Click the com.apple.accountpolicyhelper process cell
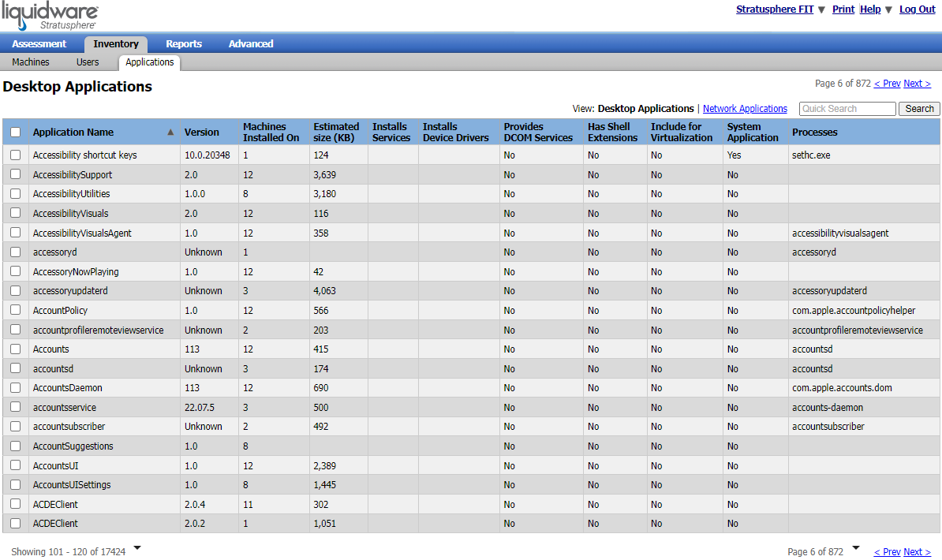This screenshot has width=942, height=560. pyautogui.click(x=854, y=311)
